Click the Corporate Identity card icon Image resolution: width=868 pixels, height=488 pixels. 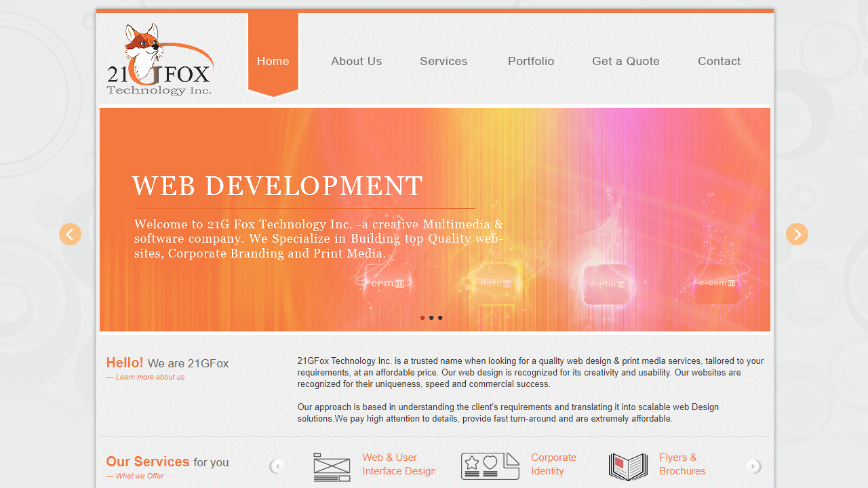tap(490, 466)
